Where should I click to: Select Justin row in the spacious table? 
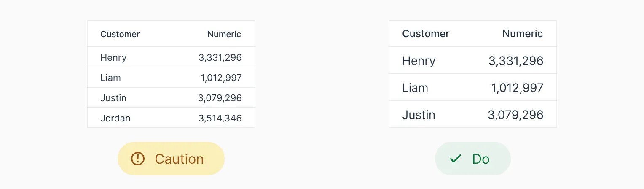(x=419, y=115)
